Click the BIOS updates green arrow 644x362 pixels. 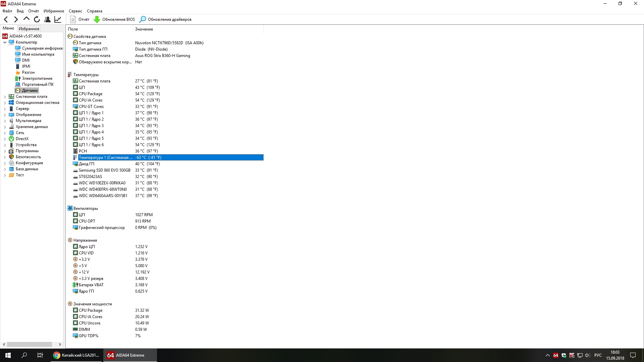97,19
